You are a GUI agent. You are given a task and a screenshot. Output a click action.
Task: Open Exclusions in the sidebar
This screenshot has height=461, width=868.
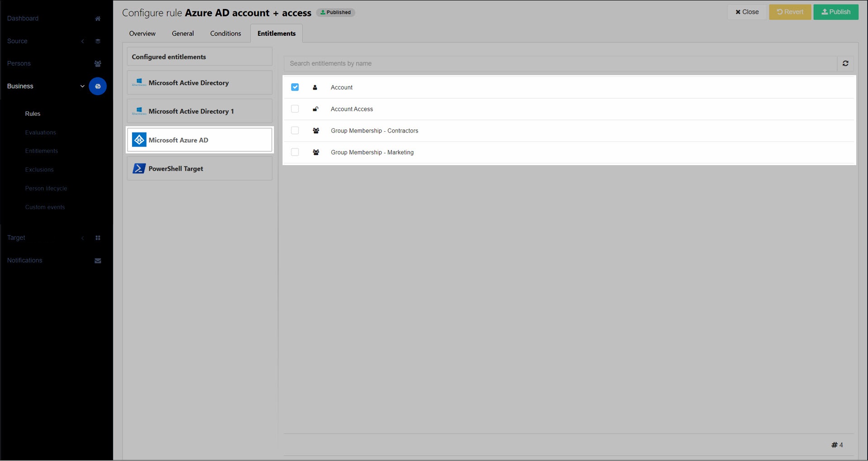tap(39, 170)
